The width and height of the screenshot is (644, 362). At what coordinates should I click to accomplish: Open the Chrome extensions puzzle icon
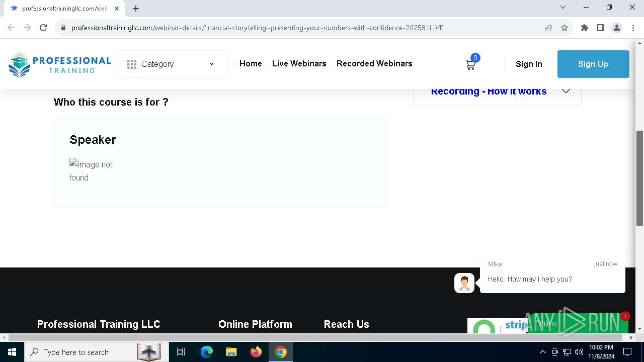click(x=585, y=28)
